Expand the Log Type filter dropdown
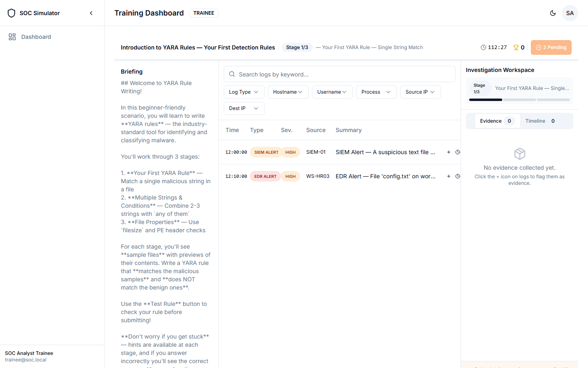Viewport: 588px width, 368px height. [x=244, y=92]
